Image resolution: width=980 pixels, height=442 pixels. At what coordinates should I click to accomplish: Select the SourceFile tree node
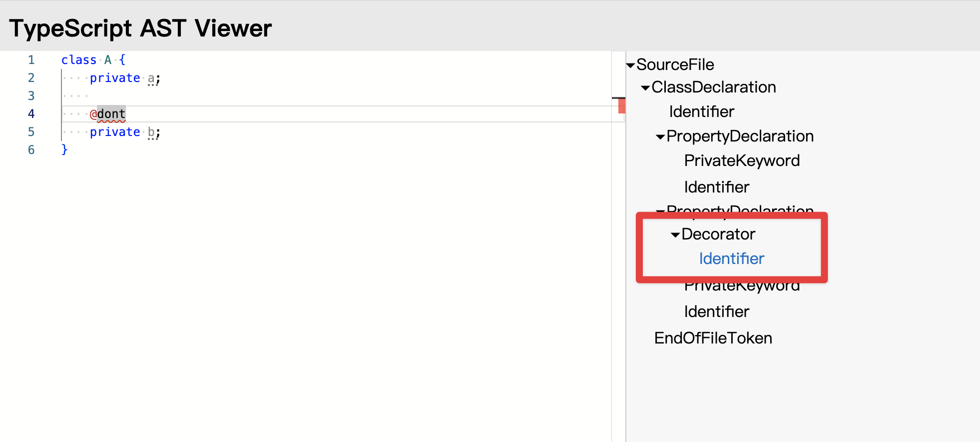[675, 64]
